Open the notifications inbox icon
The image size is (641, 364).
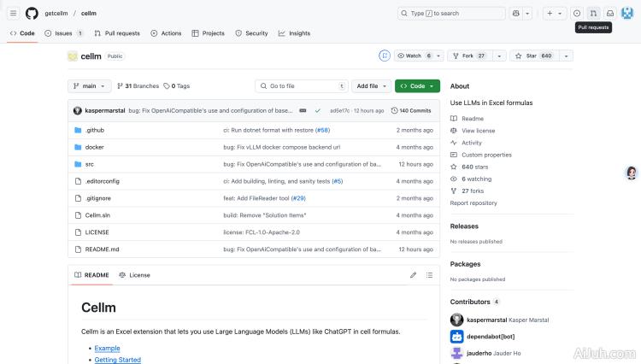tap(610, 14)
